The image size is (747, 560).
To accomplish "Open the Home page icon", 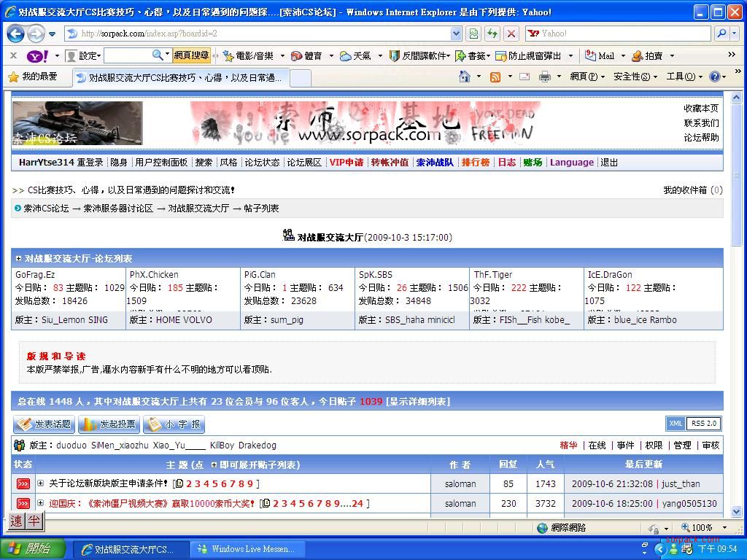I will point(465,77).
